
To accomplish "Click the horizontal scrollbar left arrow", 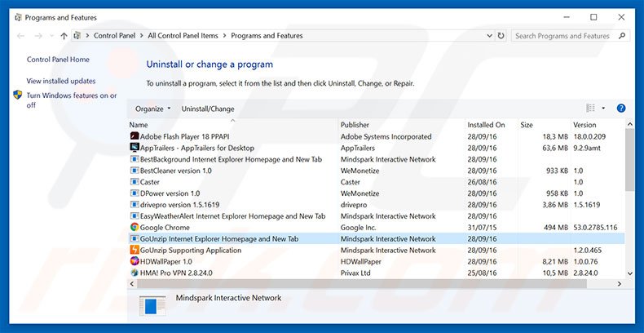I will coord(132,284).
